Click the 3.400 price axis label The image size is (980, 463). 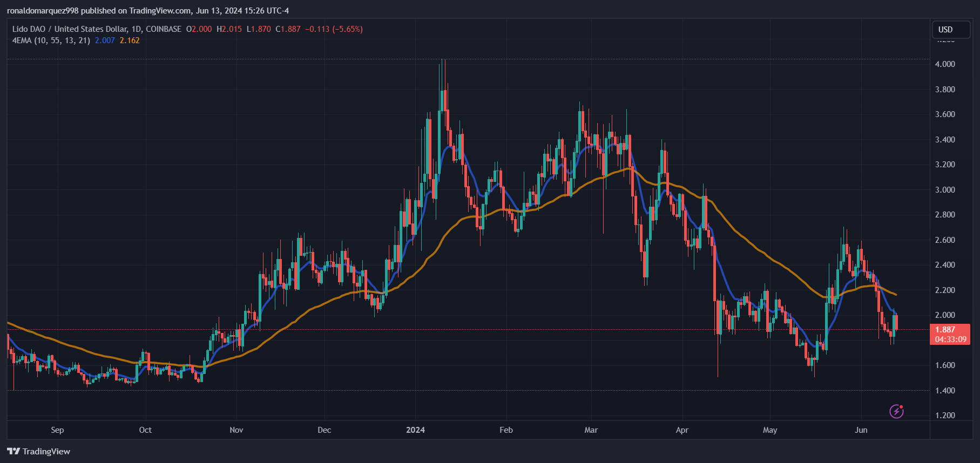(945, 140)
